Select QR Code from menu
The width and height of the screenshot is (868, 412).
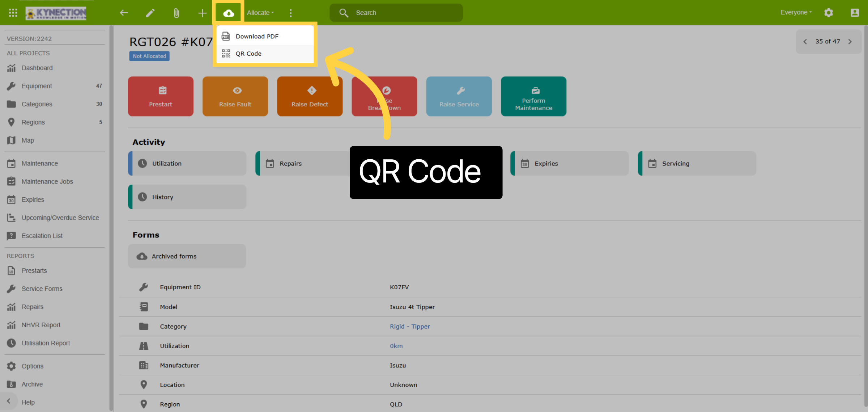pyautogui.click(x=265, y=54)
